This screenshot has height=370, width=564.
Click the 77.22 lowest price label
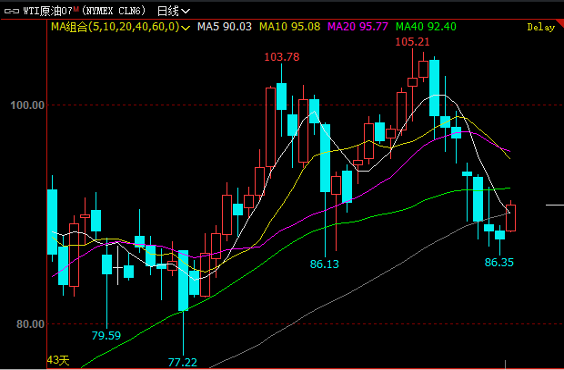(x=183, y=362)
